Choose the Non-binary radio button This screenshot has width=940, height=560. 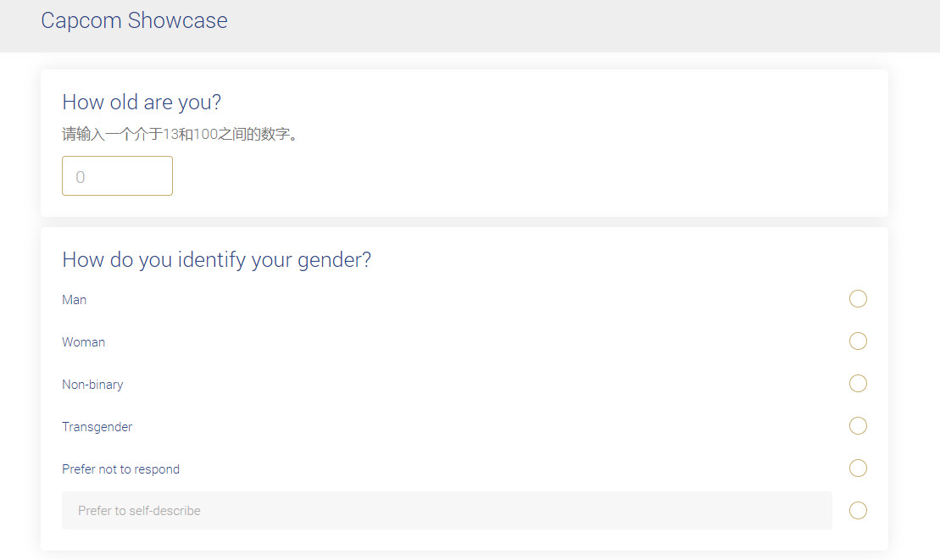click(x=858, y=384)
